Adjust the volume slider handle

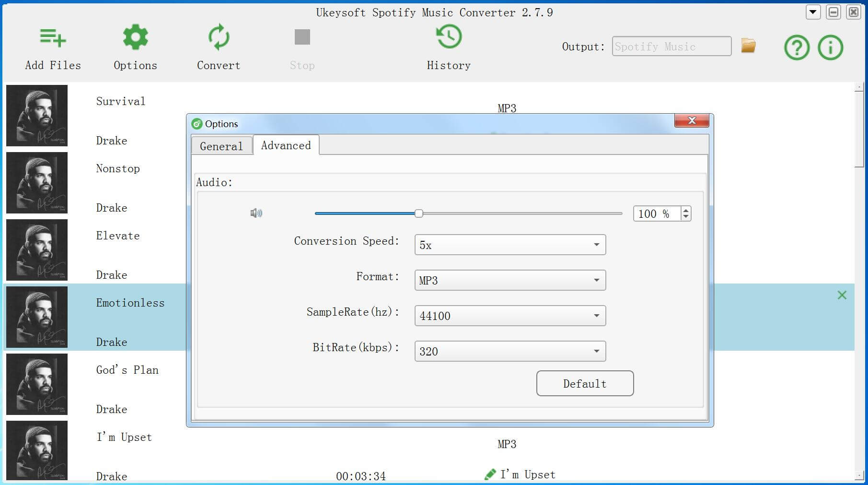pos(419,213)
